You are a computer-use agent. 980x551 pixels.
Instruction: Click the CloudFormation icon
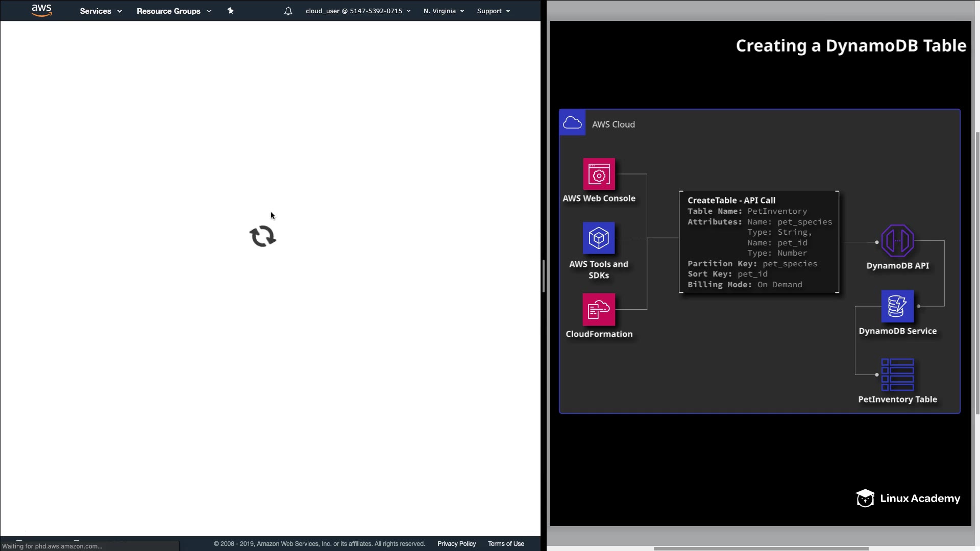599,309
